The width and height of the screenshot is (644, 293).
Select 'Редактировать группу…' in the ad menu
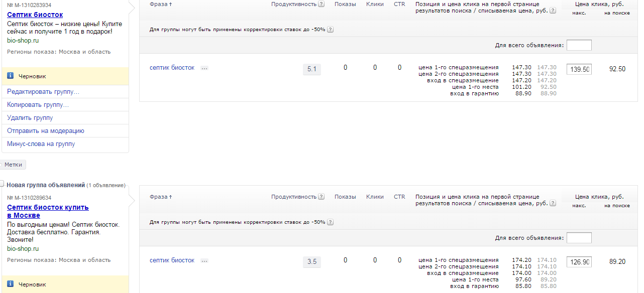pos(43,92)
